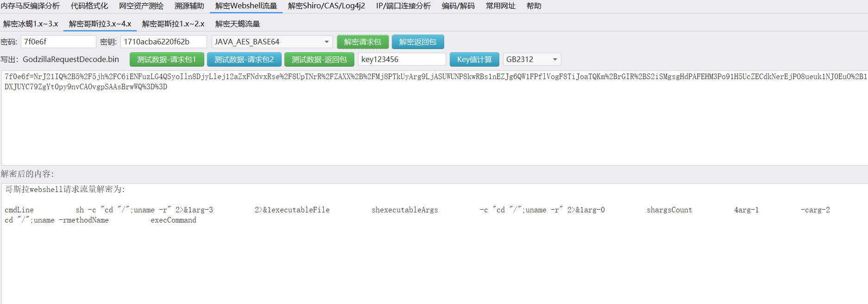The height and width of the screenshot is (304, 868).
Task: Open the 编码/解码 tab
Action: point(458,6)
